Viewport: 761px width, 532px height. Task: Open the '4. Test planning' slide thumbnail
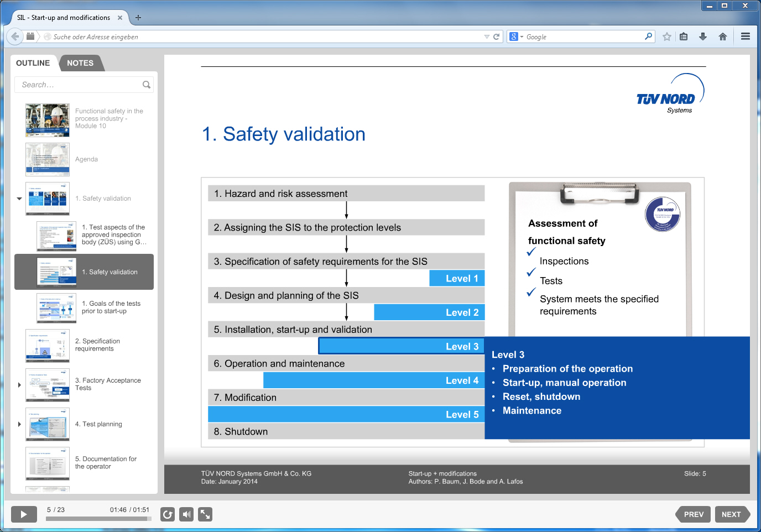(47, 424)
